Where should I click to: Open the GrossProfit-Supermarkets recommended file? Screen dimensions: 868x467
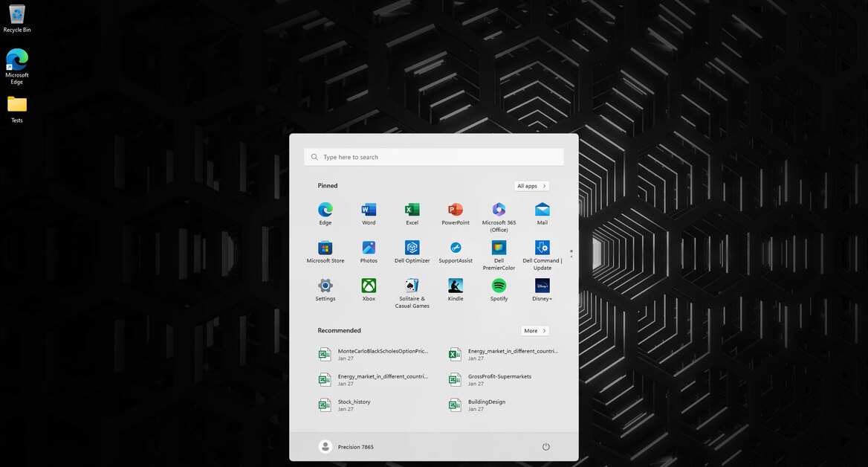click(490, 380)
